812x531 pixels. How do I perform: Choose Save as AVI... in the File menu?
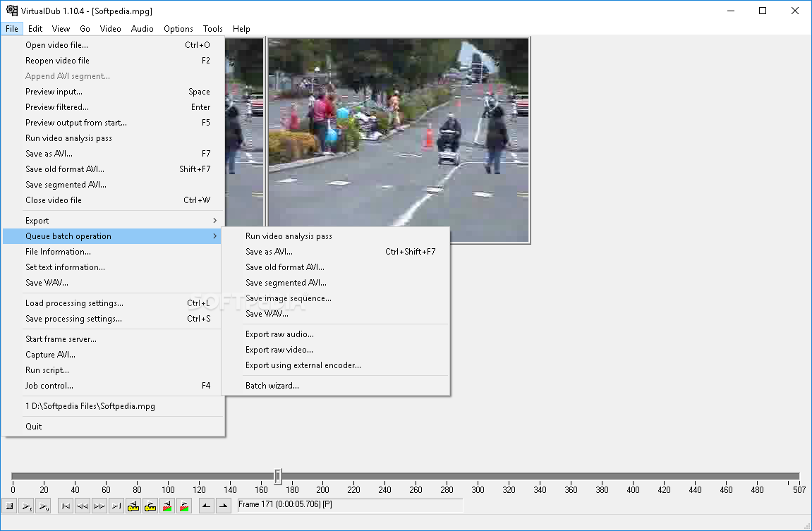point(114,154)
